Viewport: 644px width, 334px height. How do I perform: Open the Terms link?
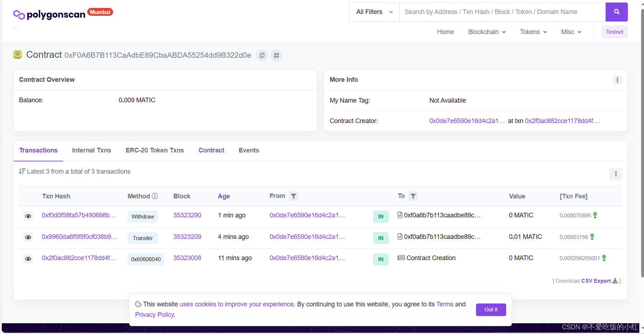tap(445, 304)
